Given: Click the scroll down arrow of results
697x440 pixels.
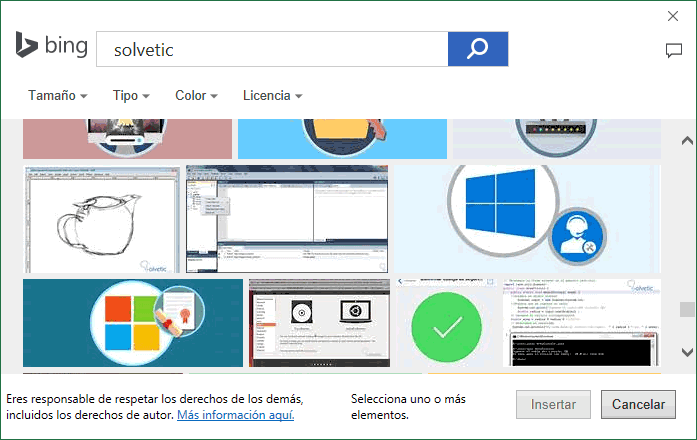Looking at the screenshot, I should (x=687, y=352).
